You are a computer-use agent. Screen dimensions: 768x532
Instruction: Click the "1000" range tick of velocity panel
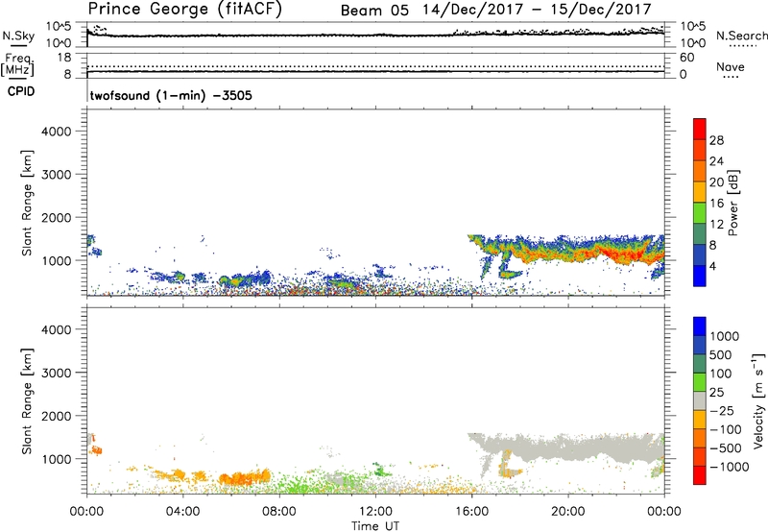56,459
